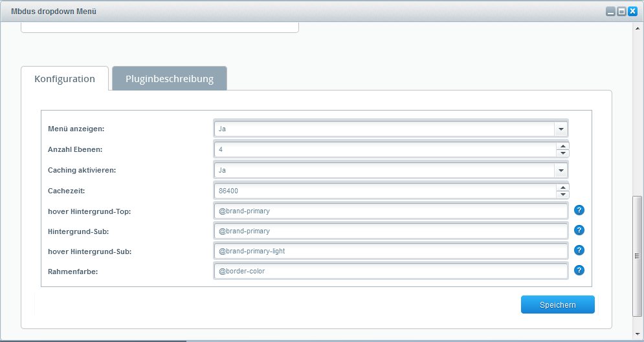644x342 pixels.
Task: Maximize the Mbdus dropdown Menü window
Action: 621,11
